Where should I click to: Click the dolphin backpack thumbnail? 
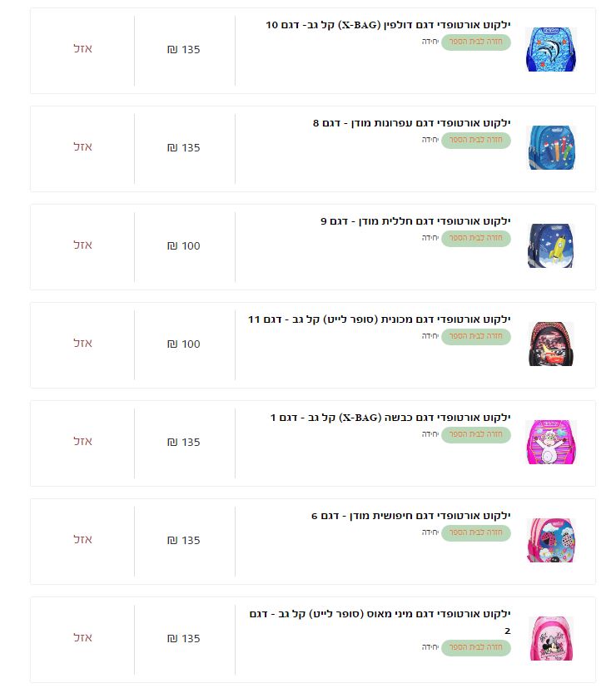click(551, 50)
